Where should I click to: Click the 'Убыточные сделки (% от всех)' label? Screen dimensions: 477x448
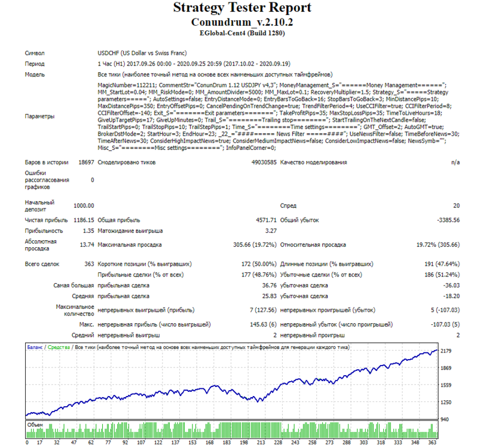coord(321,275)
